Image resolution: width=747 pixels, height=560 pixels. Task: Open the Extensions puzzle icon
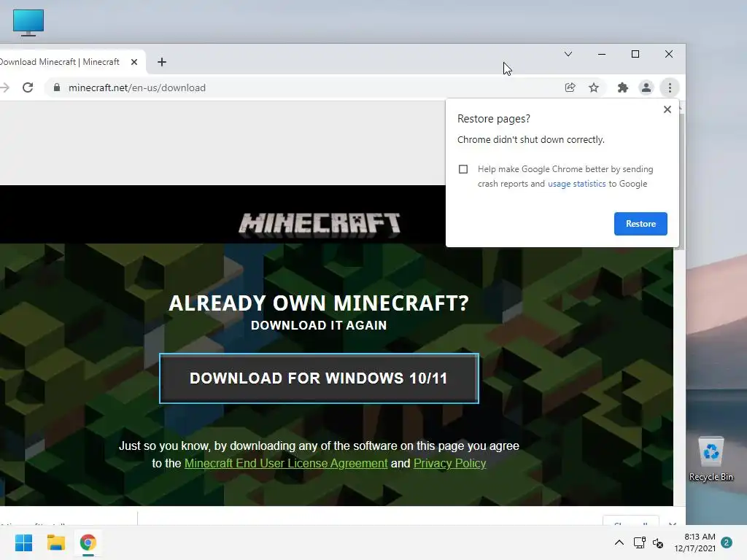pyautogui.click(x=623, y=87)
